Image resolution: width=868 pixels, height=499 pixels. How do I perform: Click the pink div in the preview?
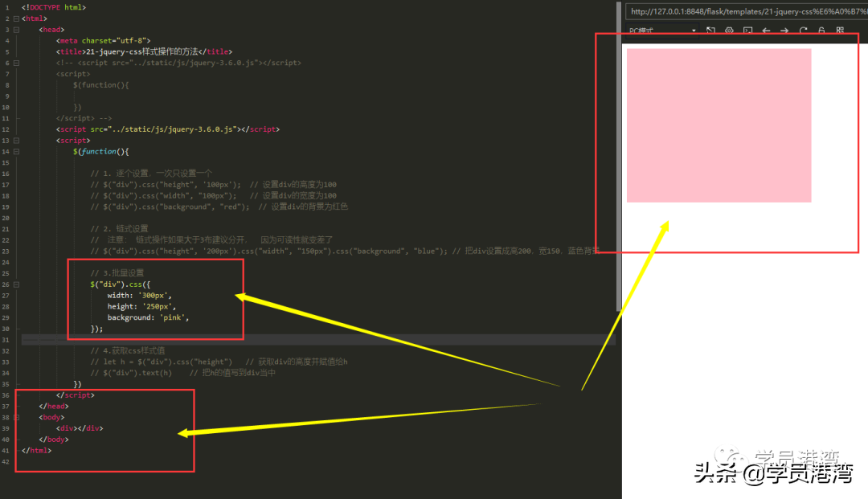719,125
